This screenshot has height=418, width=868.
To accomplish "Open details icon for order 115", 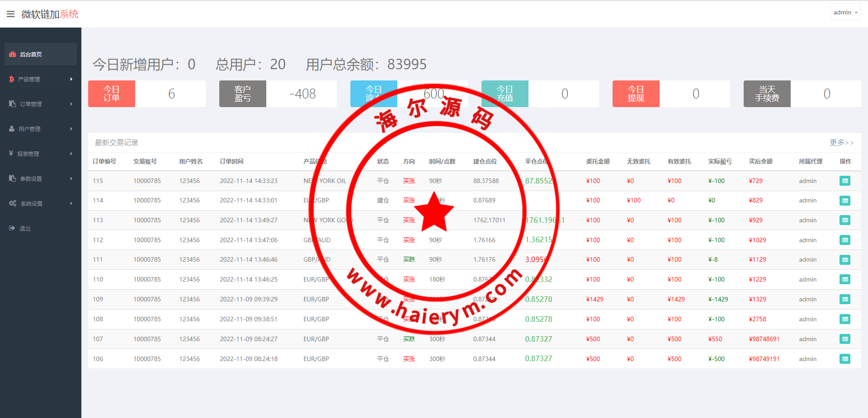I will pyautogui.click(x=844, y=181).
